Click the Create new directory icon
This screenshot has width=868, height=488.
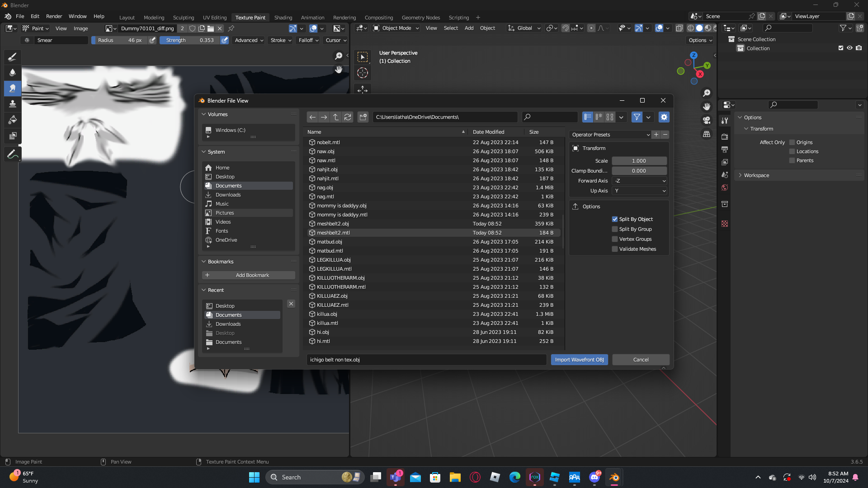click(363, 117)
